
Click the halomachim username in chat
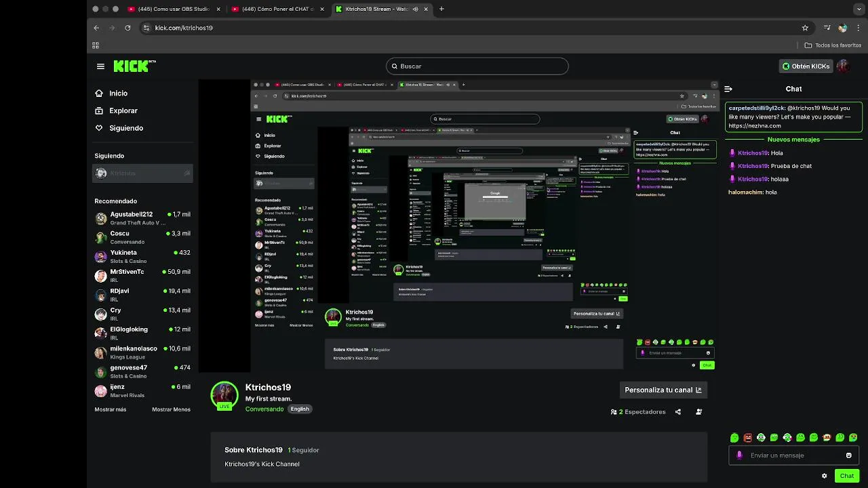pyautogui.click(x=745, y=192)
